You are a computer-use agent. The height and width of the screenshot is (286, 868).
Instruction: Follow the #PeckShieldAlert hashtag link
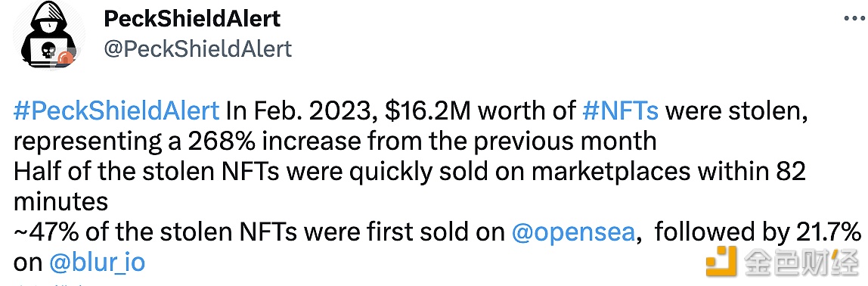pos(116,111)
